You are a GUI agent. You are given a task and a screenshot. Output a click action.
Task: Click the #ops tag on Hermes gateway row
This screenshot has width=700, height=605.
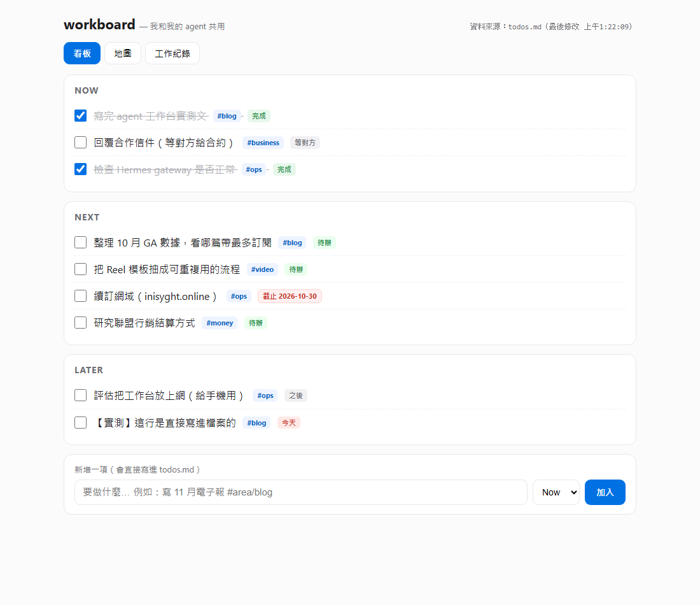coord(253,170)
